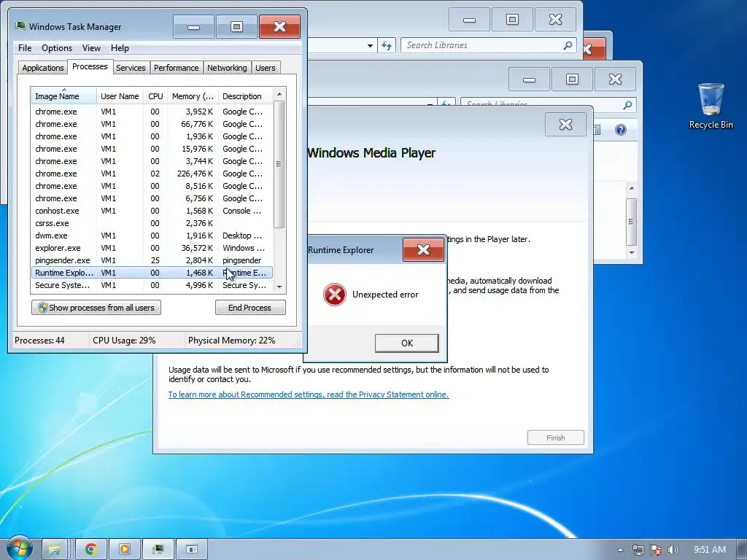The image size is (747, 560).
Task: Open the Users tab
Action: coord(265,68)
